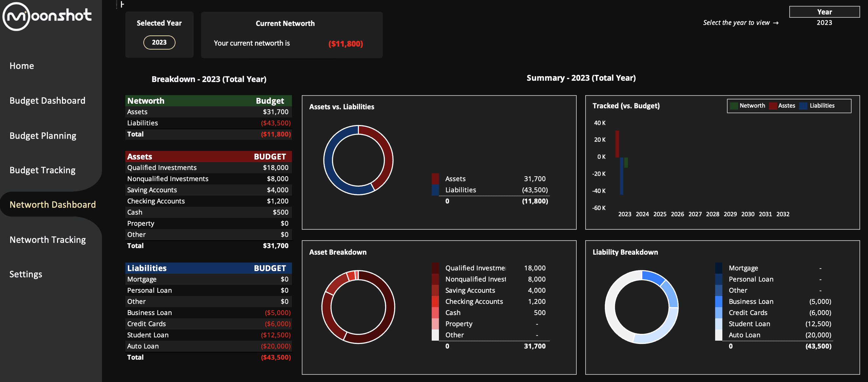This screenshot has width=868, height=382.
Task: Click the Liabilities blue legend swatch
Action: [x=803, y=106]
